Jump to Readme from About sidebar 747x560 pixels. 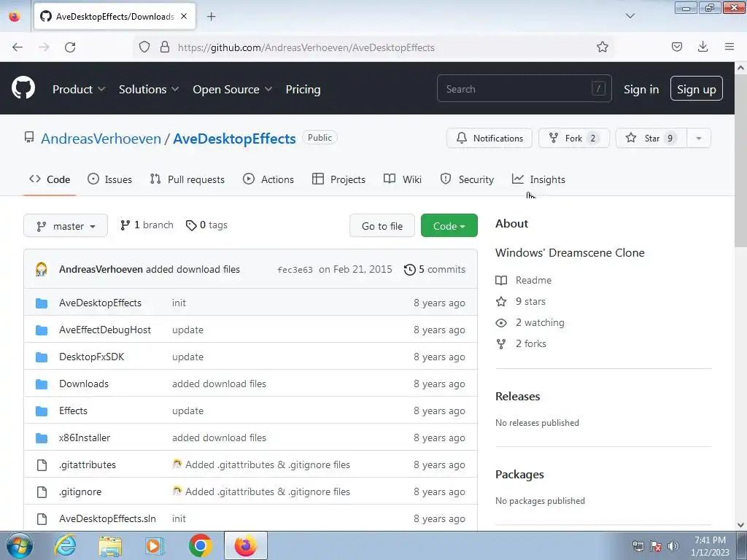click(x=524, y=280)
